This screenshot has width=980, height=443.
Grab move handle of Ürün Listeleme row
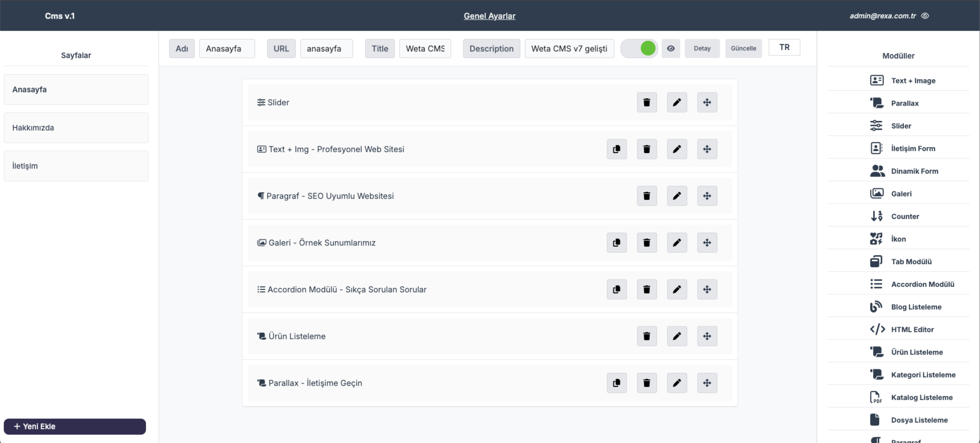click(x=707, y=336)
